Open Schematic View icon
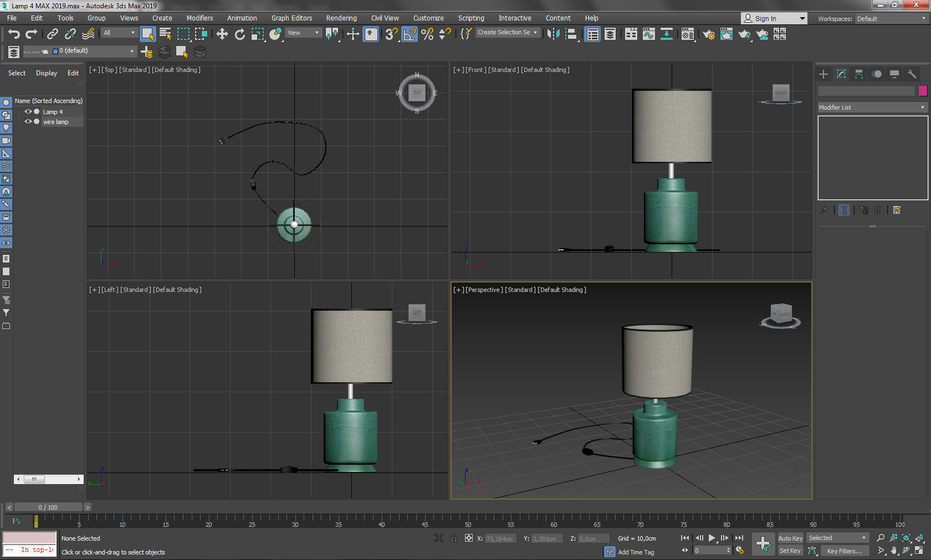The height and width of the screenshot is (560, 931). tap(666, 34)
